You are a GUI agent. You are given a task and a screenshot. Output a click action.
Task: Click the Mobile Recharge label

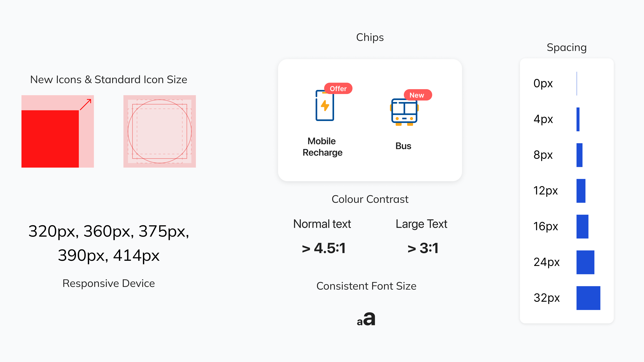point(322,147)
